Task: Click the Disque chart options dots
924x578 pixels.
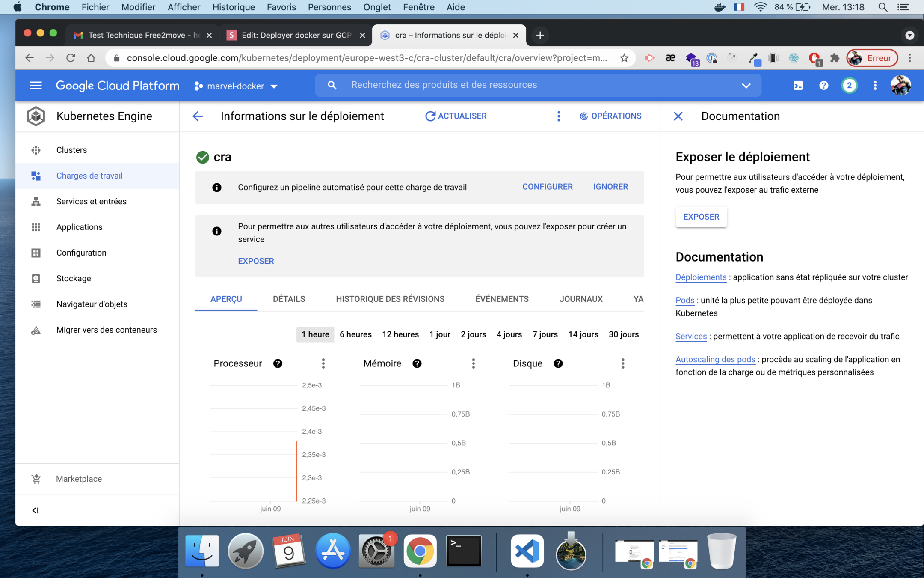Action: point(623,363)
